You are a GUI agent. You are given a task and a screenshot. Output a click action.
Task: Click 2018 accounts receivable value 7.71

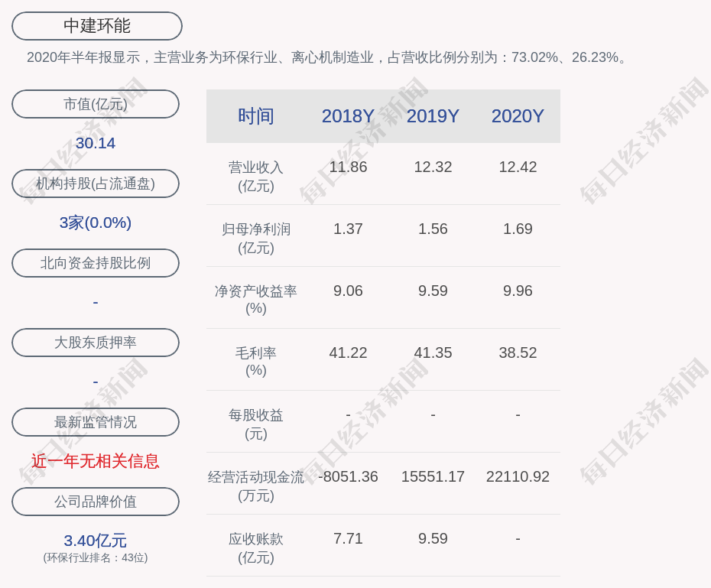coord(348,538)
